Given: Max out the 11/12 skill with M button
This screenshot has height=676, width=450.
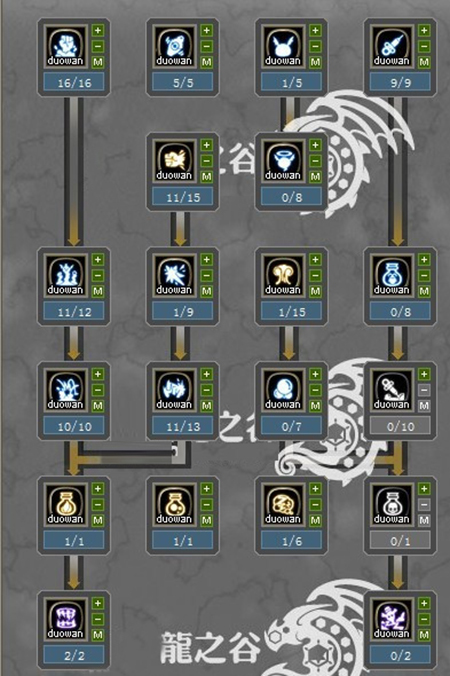Looking at the screenshot, I should 98,291.
